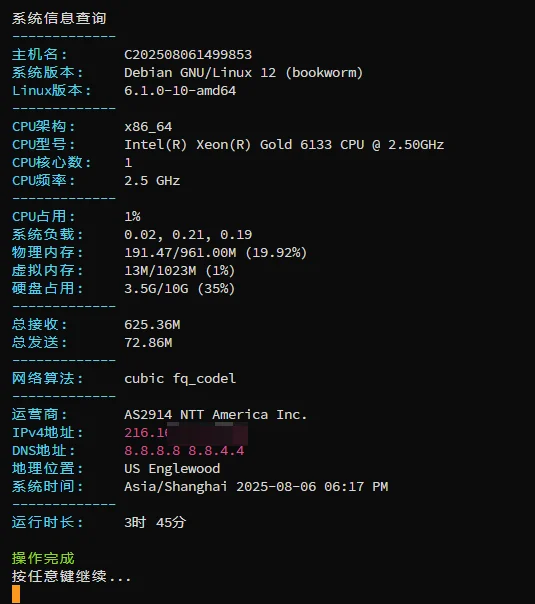
Task: Click the Debian GNU/Linux 12 (bookworm) text
Action: click(243, 73)
